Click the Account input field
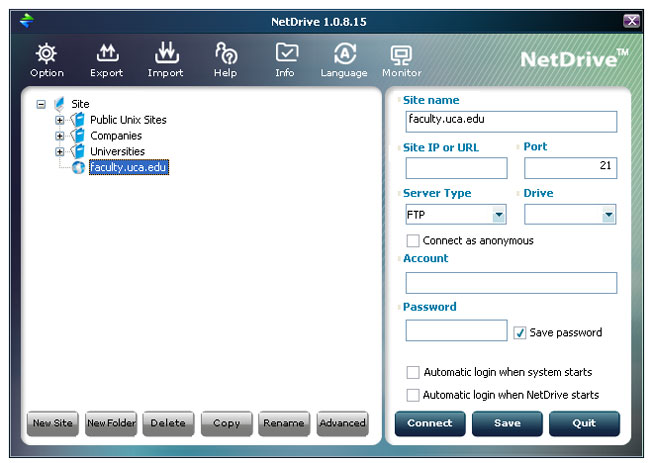 [511, 283]
